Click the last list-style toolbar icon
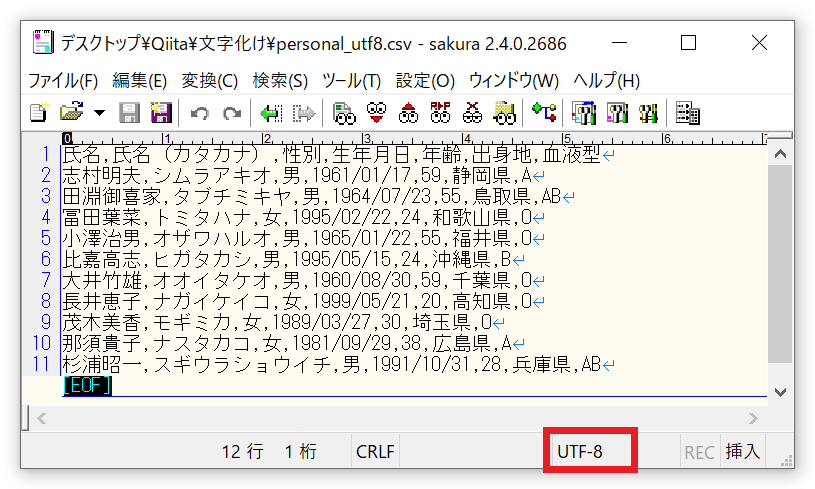This screenshot has width=815, height=489. tap(687, 113)
